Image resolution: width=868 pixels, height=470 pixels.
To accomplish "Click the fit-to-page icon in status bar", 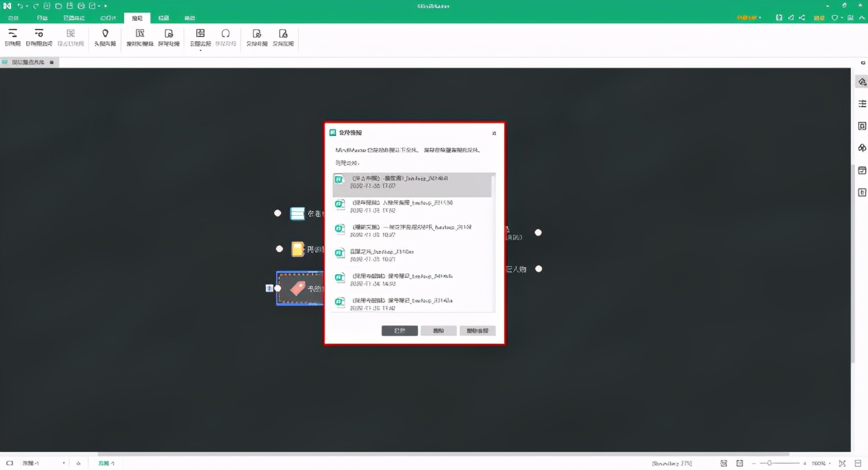I will 724,463.
